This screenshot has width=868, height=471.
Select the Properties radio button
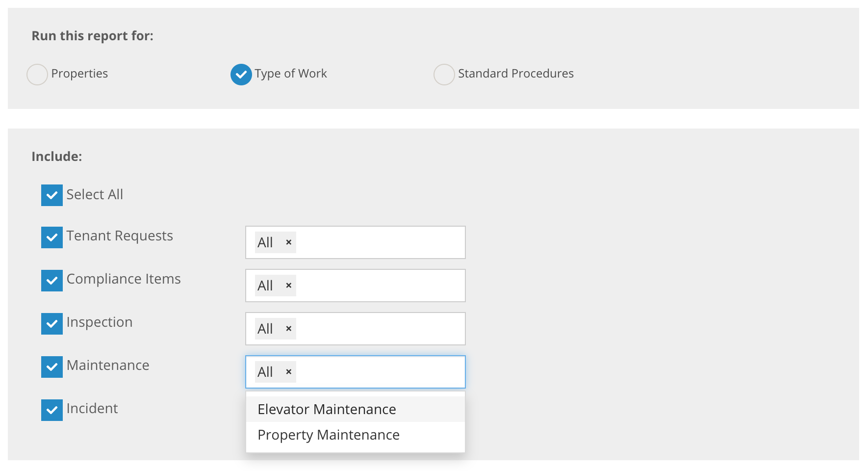coord(37,75)
